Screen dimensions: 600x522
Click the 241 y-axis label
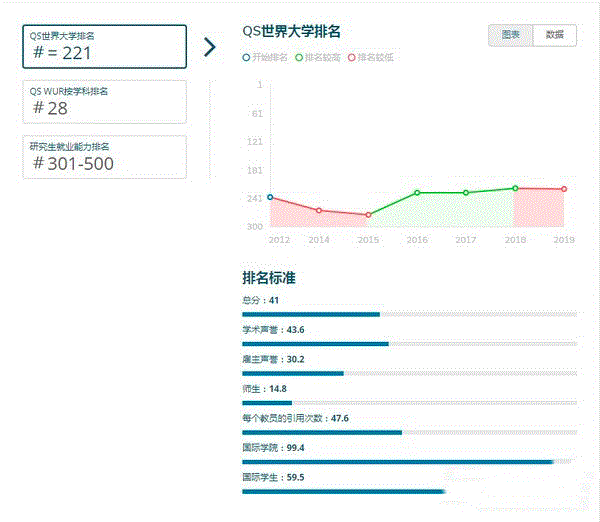point(254,198)
